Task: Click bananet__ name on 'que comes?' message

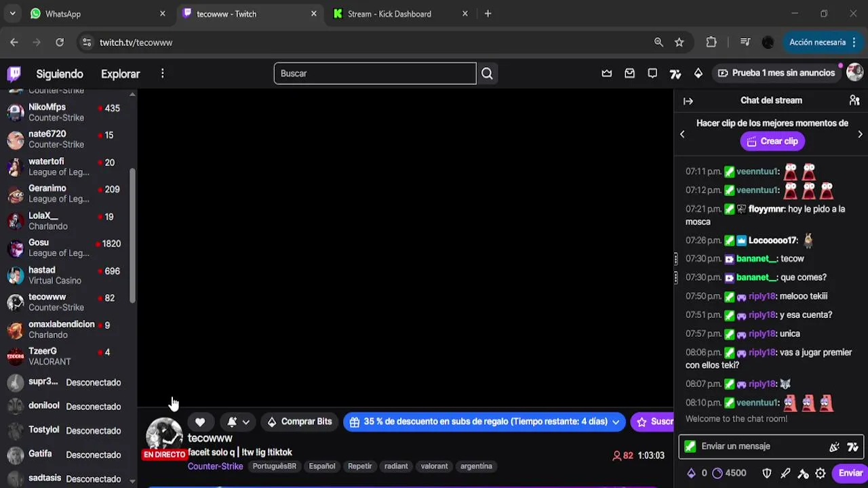Action: [755, 277]
